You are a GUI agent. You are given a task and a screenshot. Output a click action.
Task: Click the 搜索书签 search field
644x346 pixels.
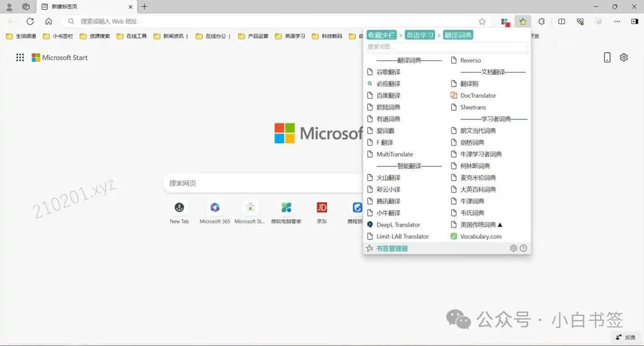(447, 47)
